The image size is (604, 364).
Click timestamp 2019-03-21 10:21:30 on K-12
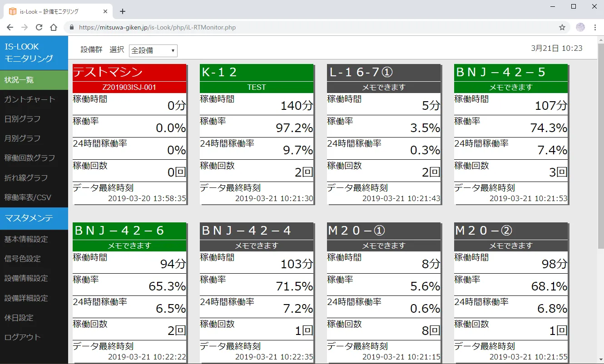tap(274, 198)
